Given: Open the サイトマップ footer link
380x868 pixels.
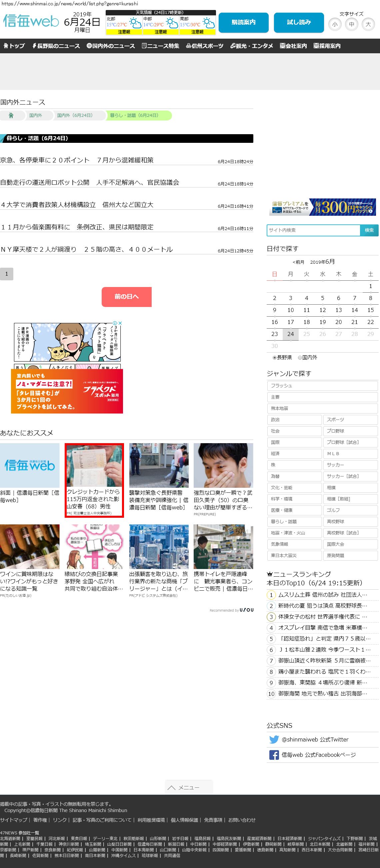Looking at the screenshot, I should 13,820.
